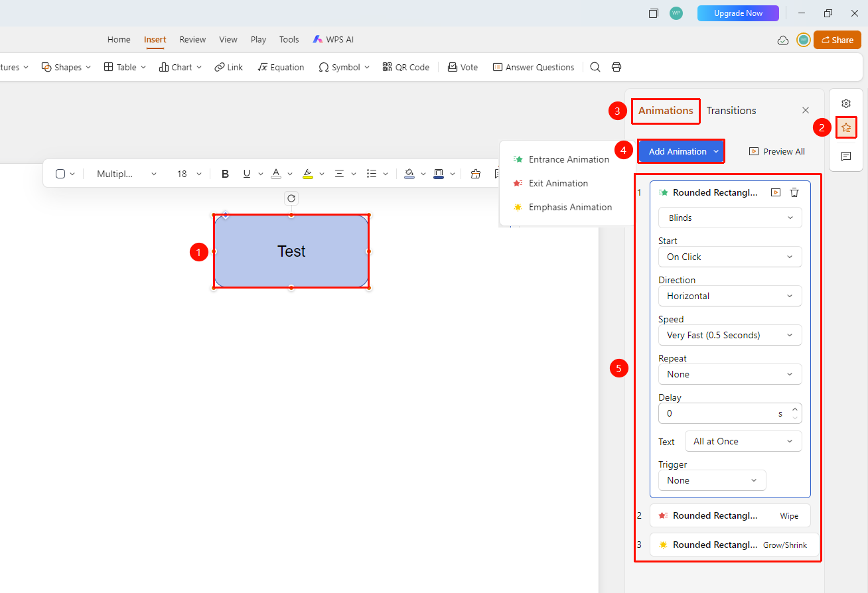Expand the Blinds effect dropdown

pyautogui.click(x=730, y=218)
